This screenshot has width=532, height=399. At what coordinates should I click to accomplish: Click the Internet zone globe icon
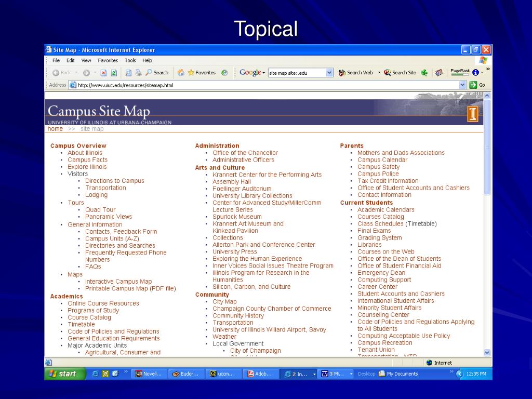pos(429,363)
